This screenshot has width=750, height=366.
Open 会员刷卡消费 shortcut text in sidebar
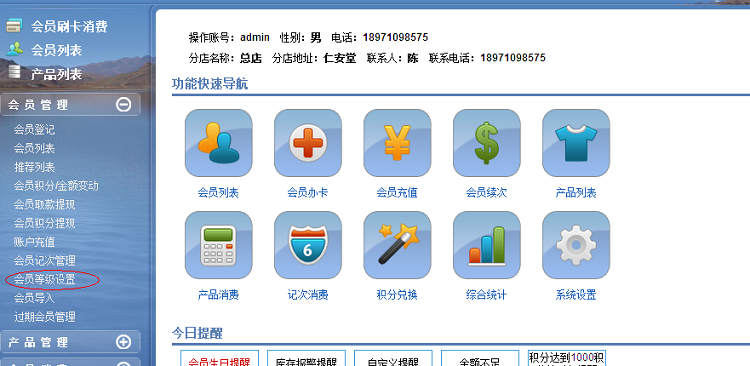click(x=69, y=26)
